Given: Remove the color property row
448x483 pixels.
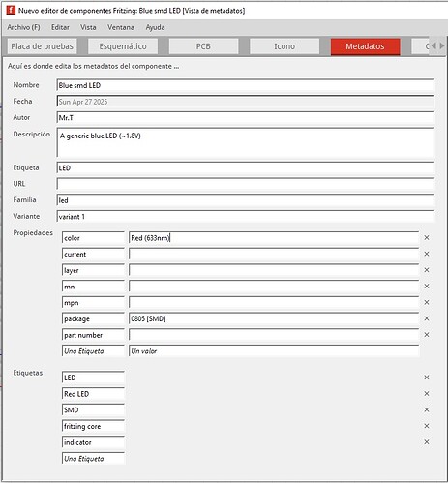Looking at the screenshot, I should [x=427, y=238].
